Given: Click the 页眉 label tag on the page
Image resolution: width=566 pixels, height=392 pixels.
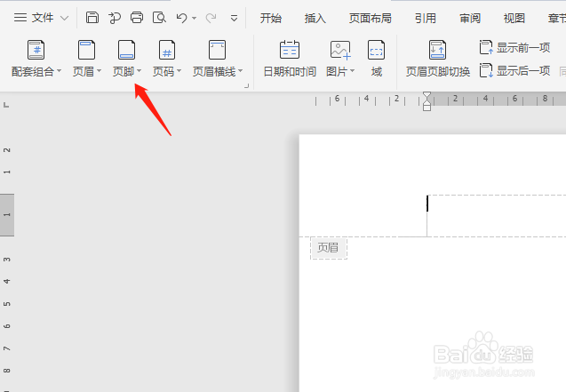Looking at the screenshot, I should (x=329, y=248).
